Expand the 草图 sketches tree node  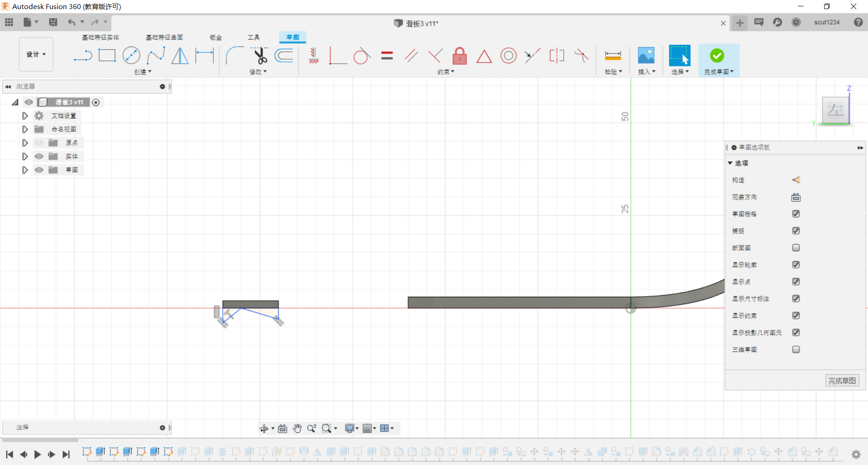25,170
